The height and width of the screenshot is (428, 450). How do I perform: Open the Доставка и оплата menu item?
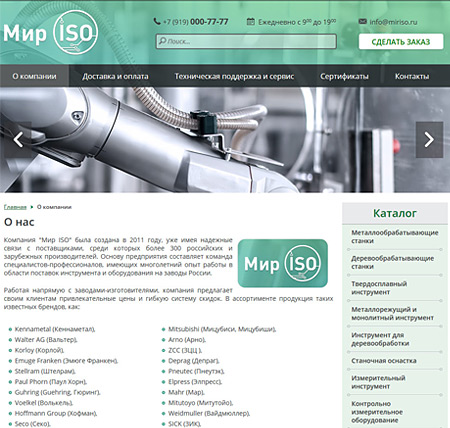click(x=115, y=76)
